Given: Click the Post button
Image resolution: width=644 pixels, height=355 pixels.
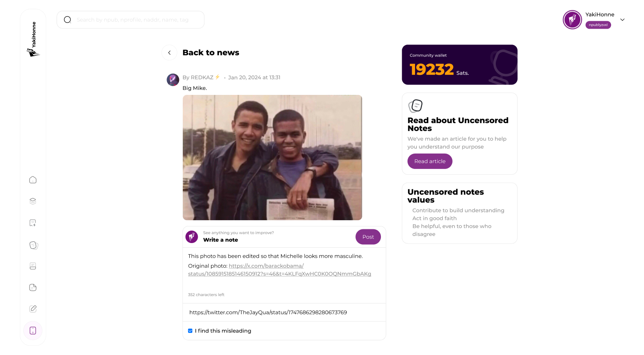Looking at the screenshot, I should (368, 237).
